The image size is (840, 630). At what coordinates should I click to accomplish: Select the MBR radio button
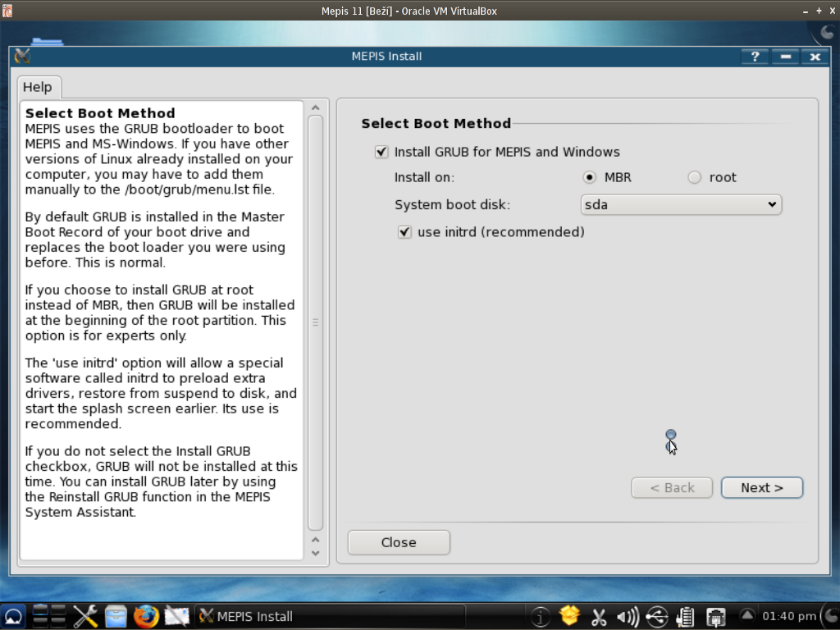coord(589,177)
